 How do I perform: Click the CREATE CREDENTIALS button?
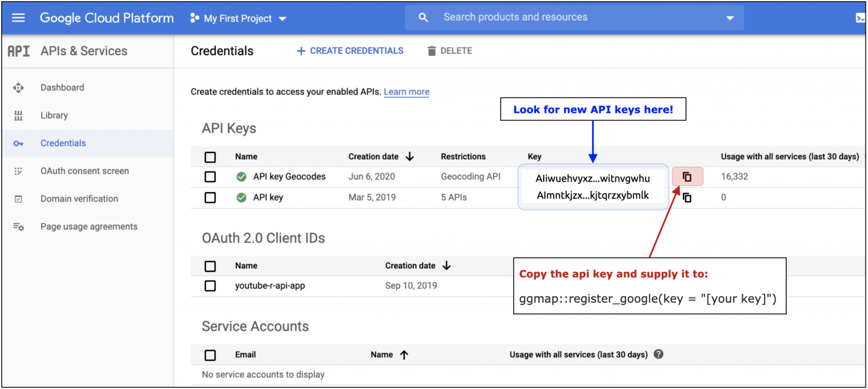pos(349,51)
